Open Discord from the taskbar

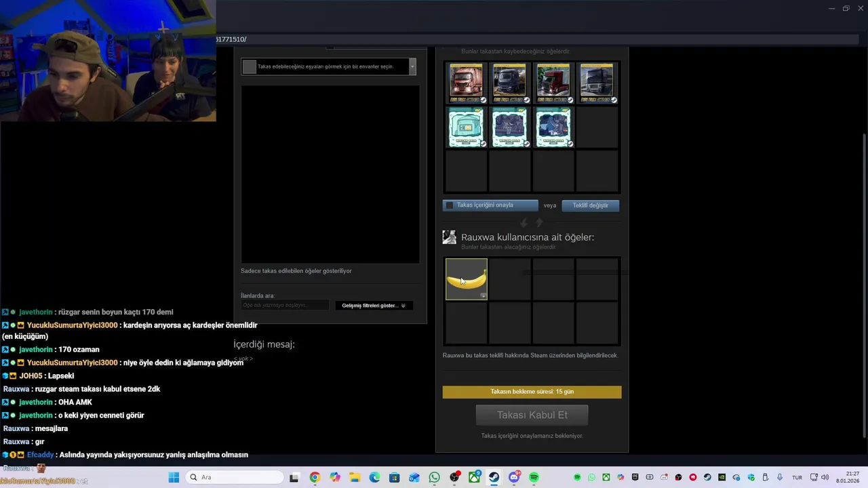point(515,477)
